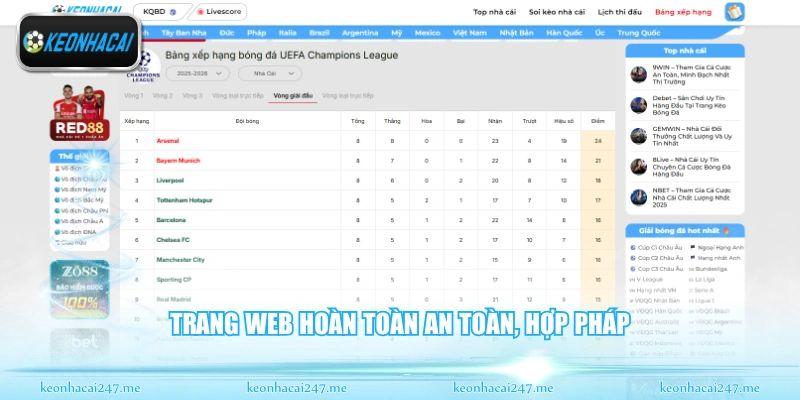Click the RED88 banner ad

tap(79, 113)
